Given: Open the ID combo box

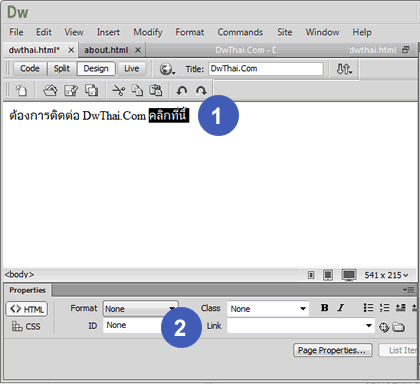Looking at the screenshot, I should point(133,325).
